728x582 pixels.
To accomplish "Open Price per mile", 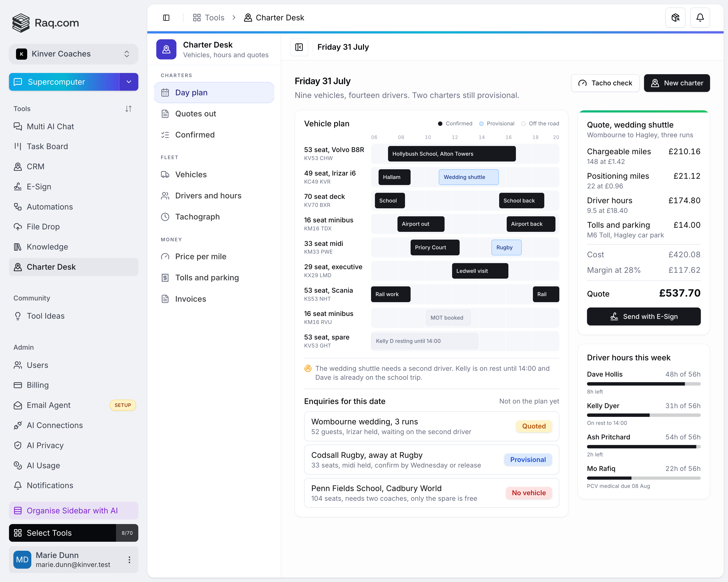I will [214, 256].
